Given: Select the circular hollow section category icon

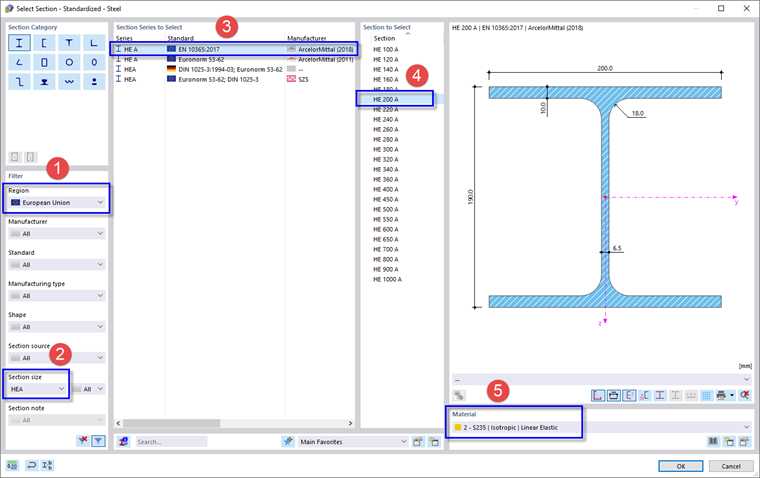Looking at the screenshot, I should [x=69, y=62].
